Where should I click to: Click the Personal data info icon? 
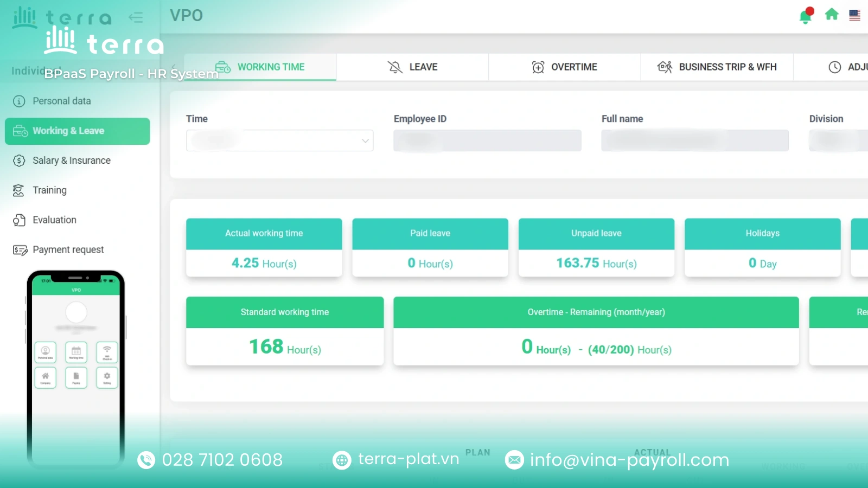(19, 101)
